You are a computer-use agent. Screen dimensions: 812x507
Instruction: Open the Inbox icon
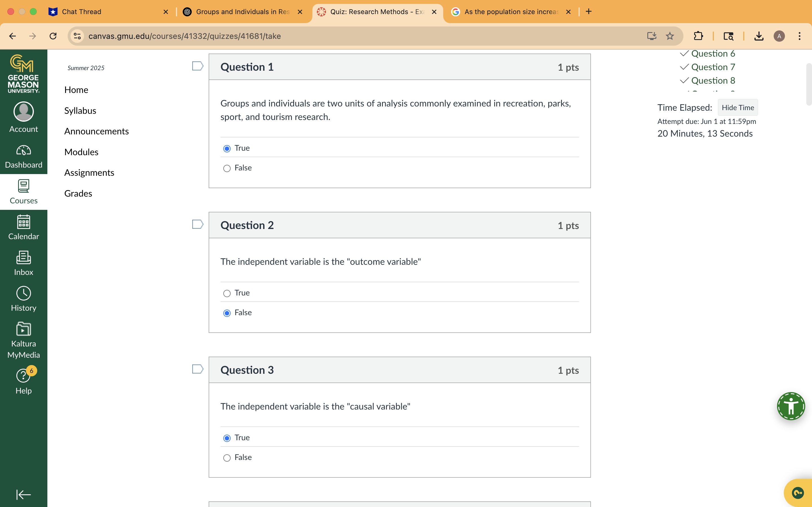click(23, 263)
